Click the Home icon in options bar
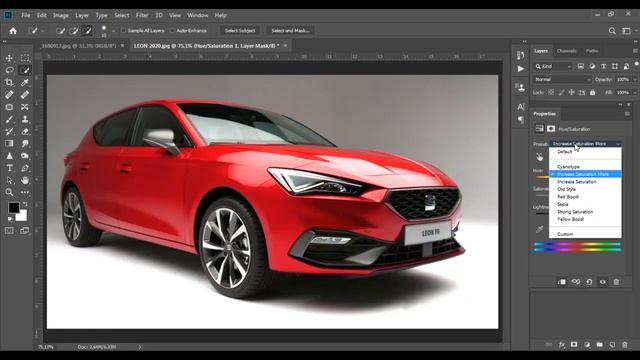The width and height of the screenshot is (640, 360). click(13, 31)
